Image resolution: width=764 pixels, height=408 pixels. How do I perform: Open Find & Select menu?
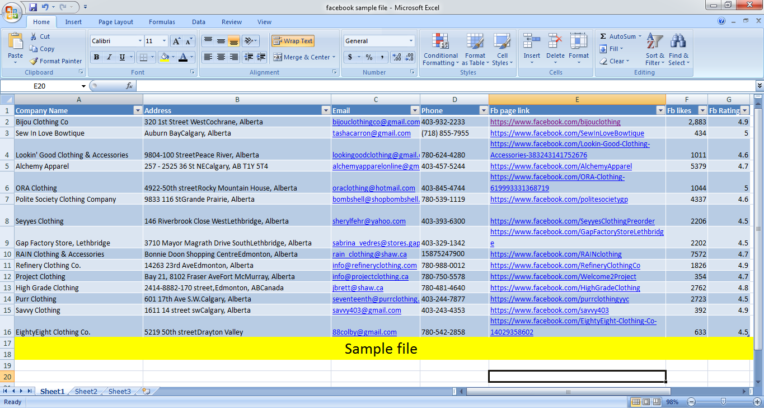click(x=678, y=50)
